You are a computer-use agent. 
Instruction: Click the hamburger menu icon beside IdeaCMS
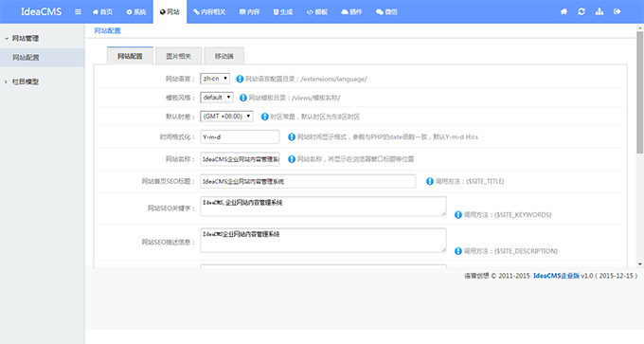tap(78, 12)
